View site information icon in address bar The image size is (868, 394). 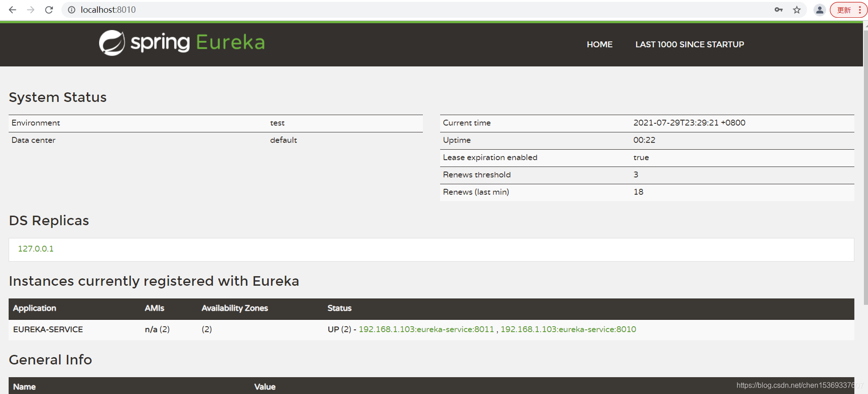coord(71,10)
